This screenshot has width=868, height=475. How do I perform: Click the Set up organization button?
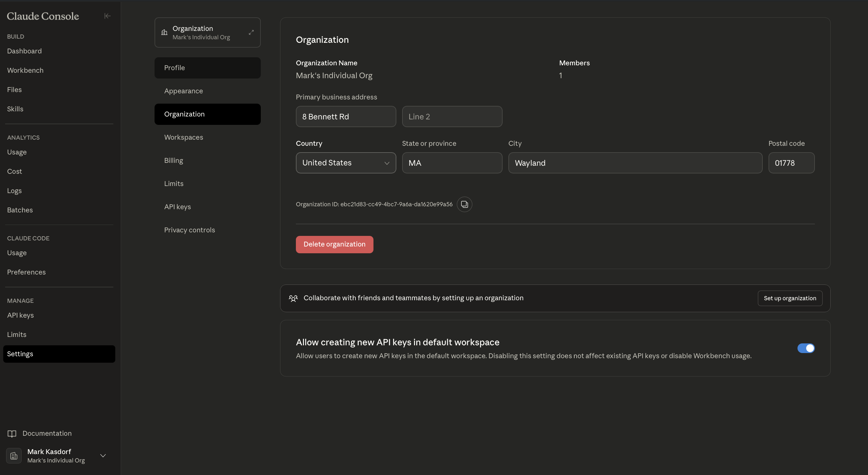pyautogui.click(x=789, y=298)
